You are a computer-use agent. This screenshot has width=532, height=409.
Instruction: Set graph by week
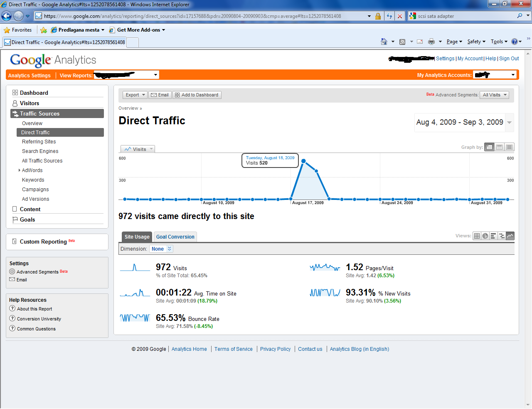coord(500,147)
